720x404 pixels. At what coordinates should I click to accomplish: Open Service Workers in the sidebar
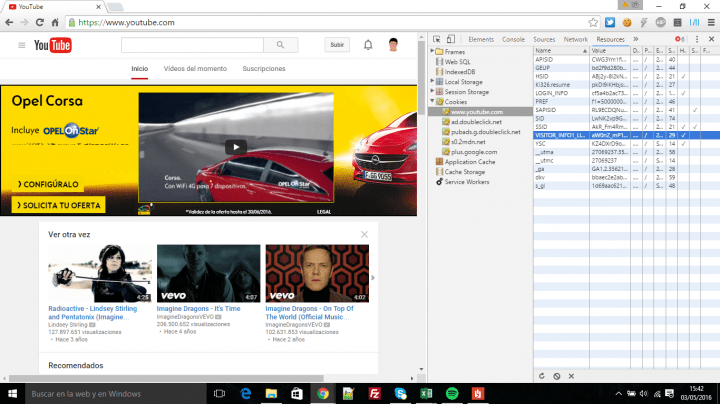click(467, 182)
